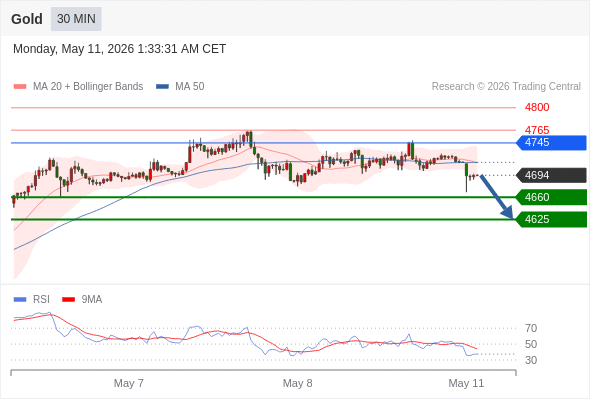Click the May 7 date axis label
Image resolution: width=590 pixels, height=400 pixels.
[x=129, y=383]
